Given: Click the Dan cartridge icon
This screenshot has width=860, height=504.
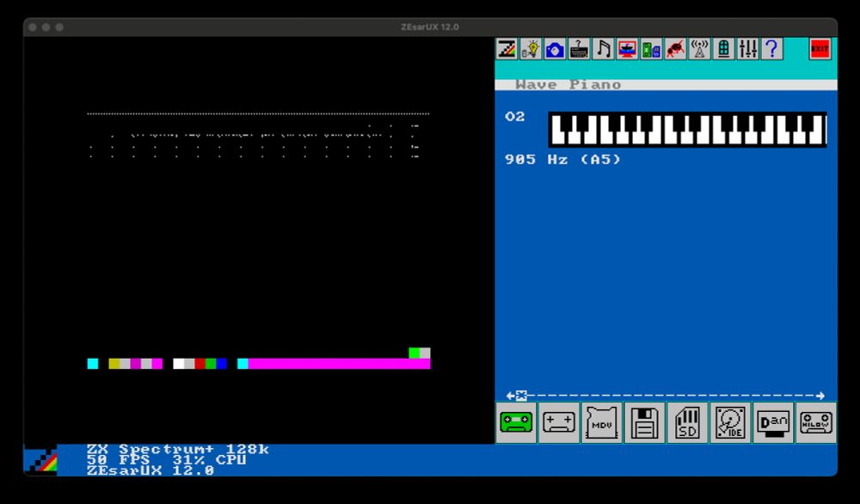Looking at the screenshot, I should click(x=773, y=422).
